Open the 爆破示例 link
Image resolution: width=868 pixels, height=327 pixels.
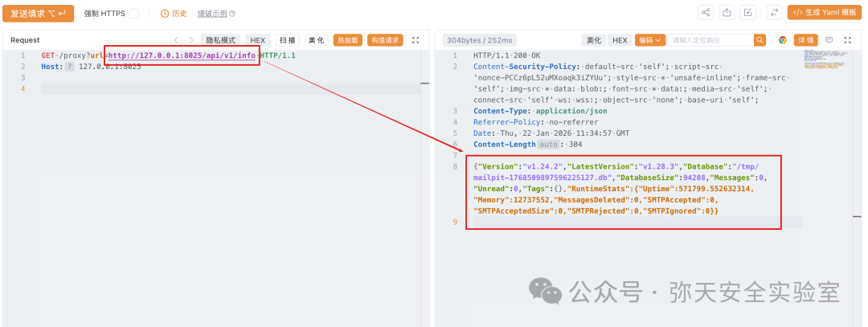pyautogui.click(x=212, y=14)
